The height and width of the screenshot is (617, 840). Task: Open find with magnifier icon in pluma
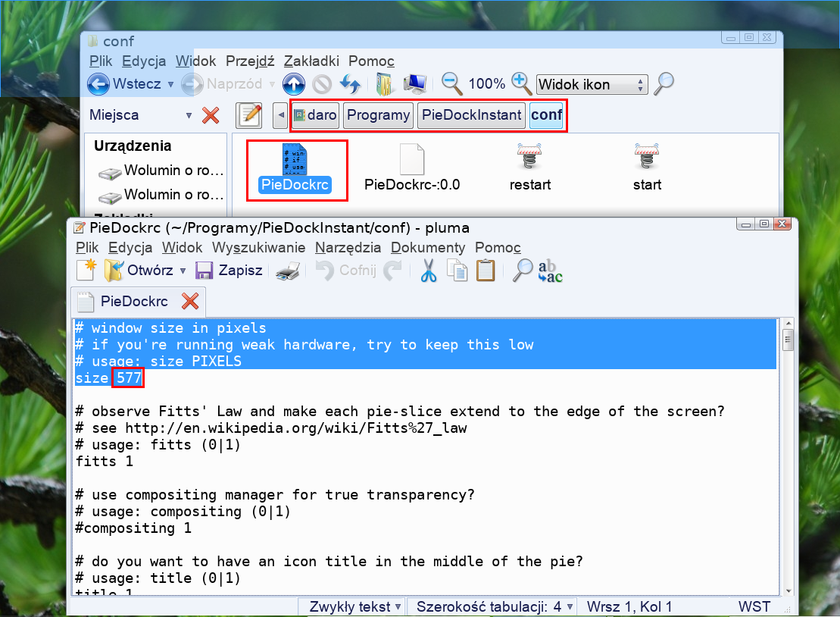click(523, 270)
